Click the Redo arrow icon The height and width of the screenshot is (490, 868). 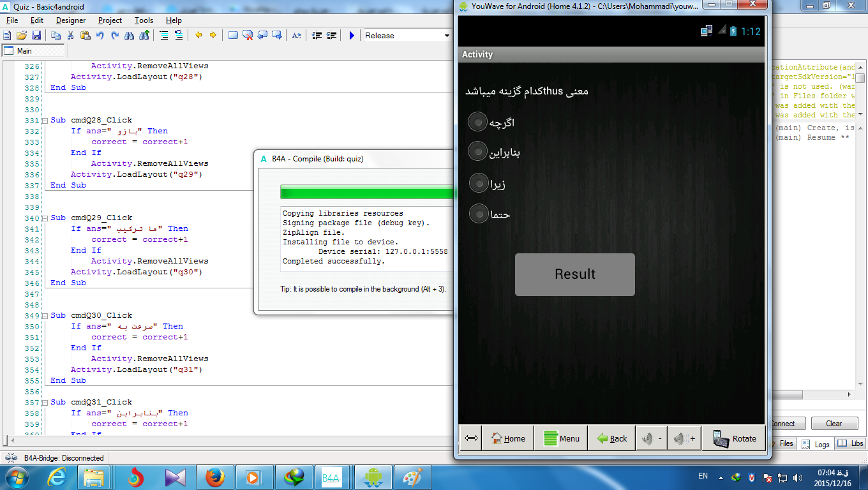click(114, 36)
